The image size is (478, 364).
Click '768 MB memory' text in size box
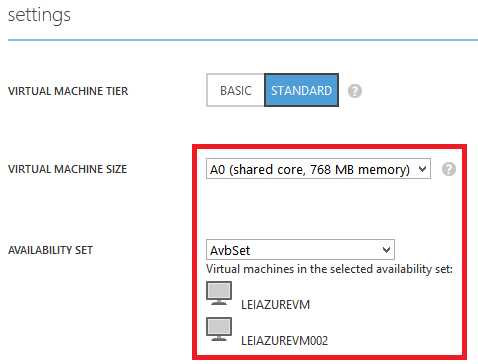[x=359, y=169]
